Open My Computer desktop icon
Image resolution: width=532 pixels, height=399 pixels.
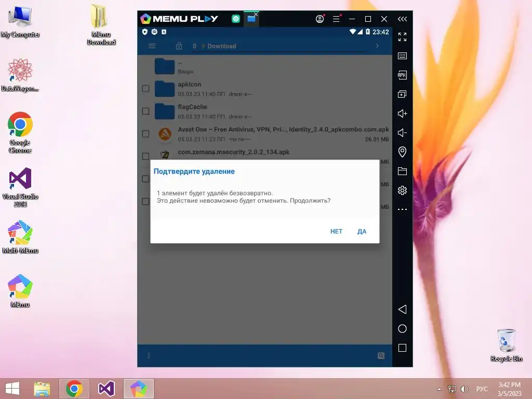coord(20,22)
